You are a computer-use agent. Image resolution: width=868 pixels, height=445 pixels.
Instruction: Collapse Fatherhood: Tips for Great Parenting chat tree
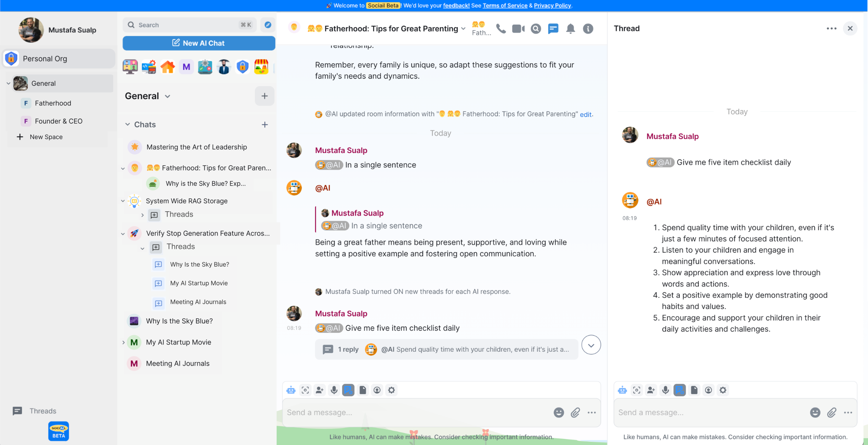[x=123, y=168]
